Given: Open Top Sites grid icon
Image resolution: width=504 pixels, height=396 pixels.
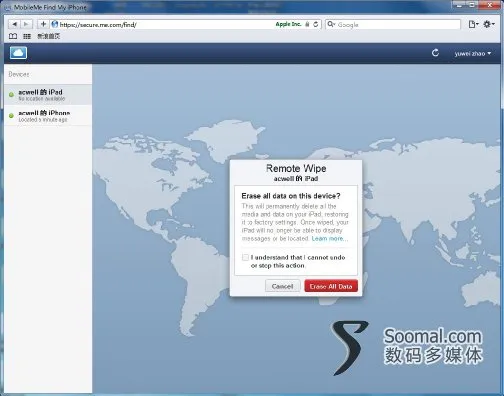Looking at the screenshot, I should 27,36.
